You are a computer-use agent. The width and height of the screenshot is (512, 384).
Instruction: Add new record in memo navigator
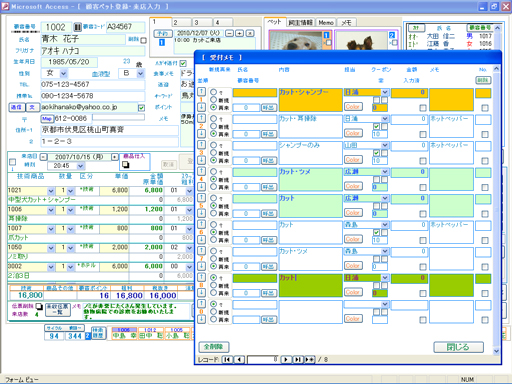(x=309, y=359)
